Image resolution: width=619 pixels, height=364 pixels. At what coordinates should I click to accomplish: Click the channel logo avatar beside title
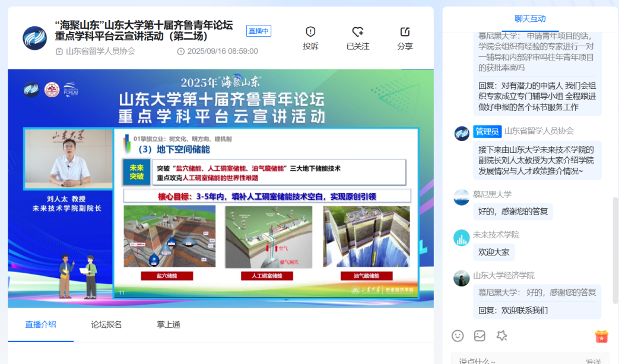35,39
